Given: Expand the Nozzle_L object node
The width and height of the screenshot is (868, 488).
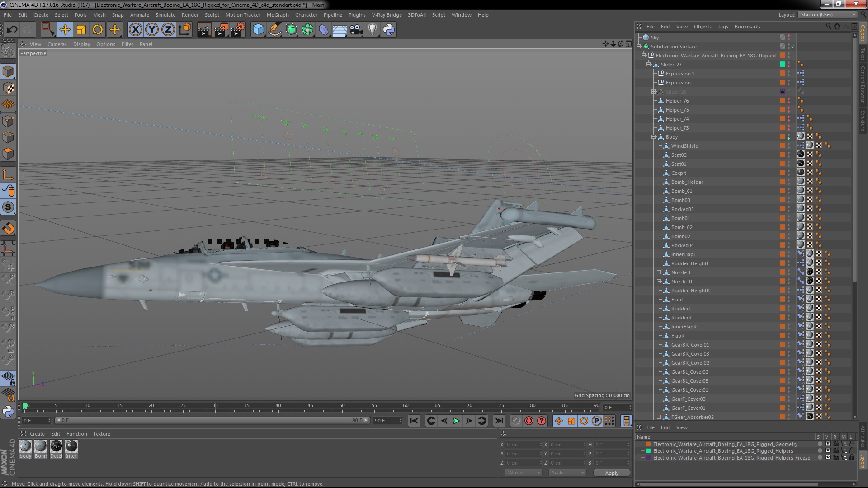Looking at the screenshot, I should pyautogui.click(x=659, y=272).
